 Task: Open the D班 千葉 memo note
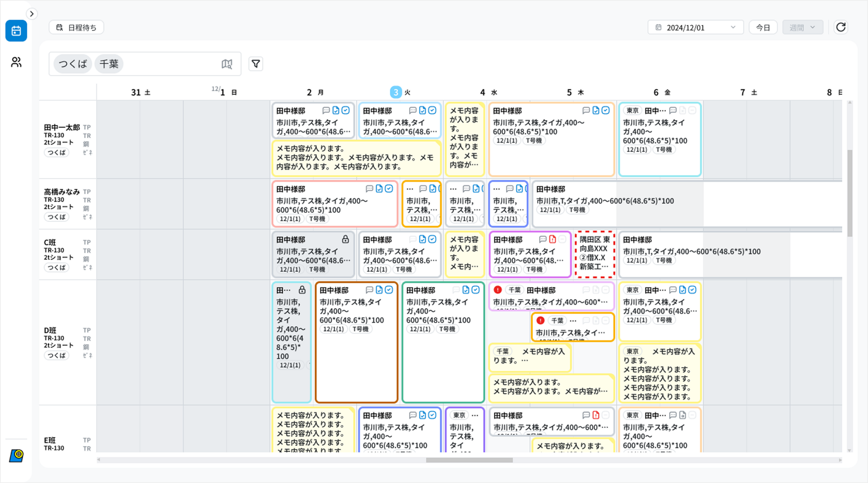point(530,358)
